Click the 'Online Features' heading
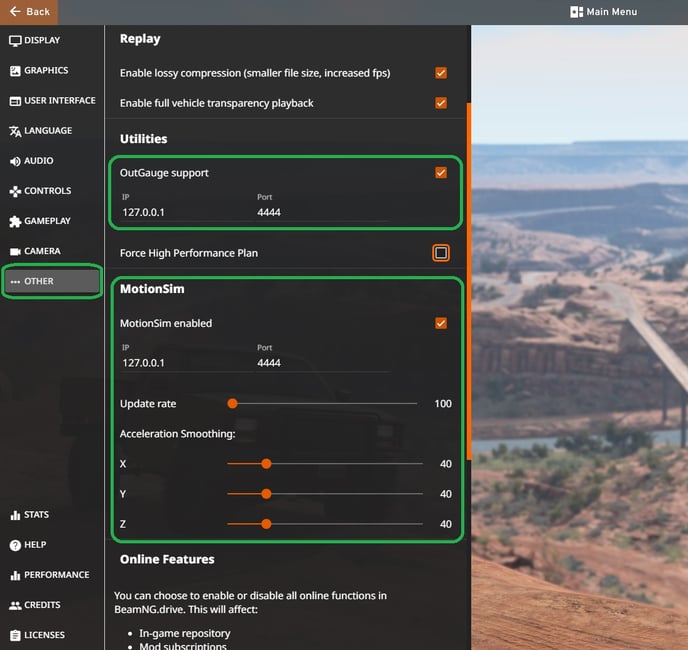The width and height of the screenshot is (688, 650). coord(167,559)
